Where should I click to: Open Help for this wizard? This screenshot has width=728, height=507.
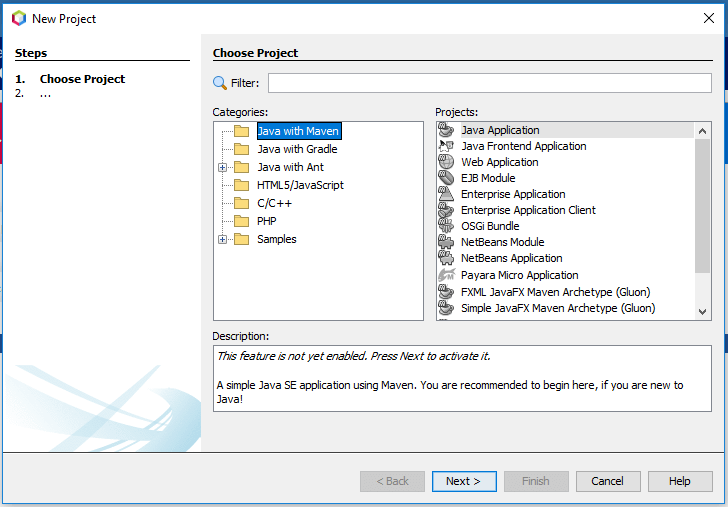tap(679, 481)
